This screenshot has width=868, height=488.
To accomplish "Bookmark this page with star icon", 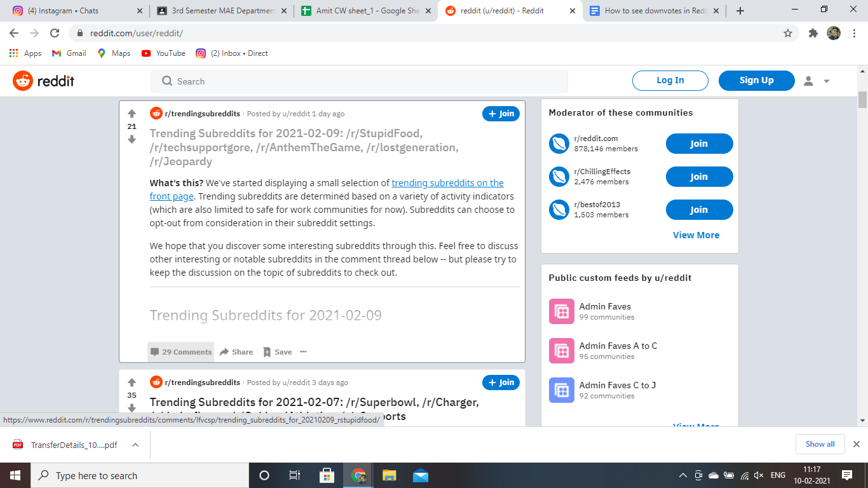I will pyautogui.click(x=788, y=33).
